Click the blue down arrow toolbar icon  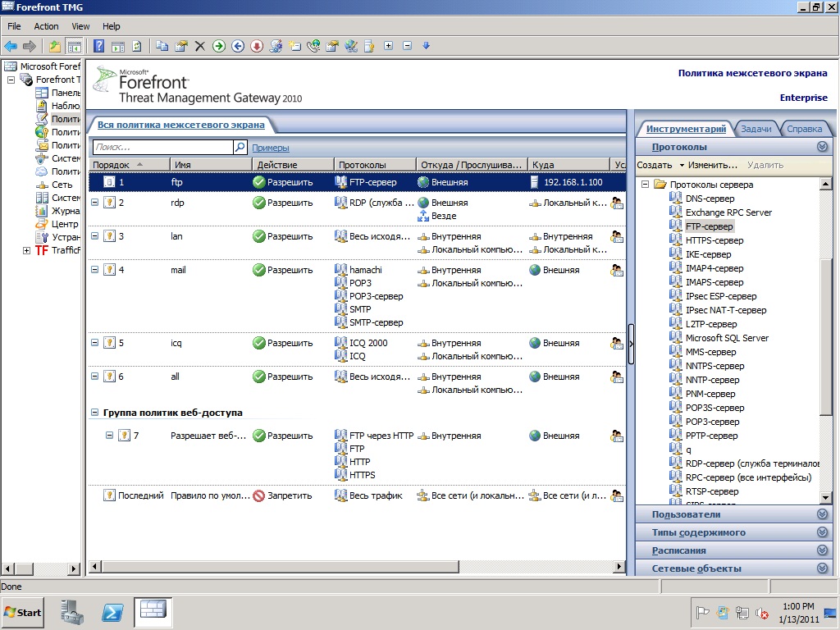427,46
